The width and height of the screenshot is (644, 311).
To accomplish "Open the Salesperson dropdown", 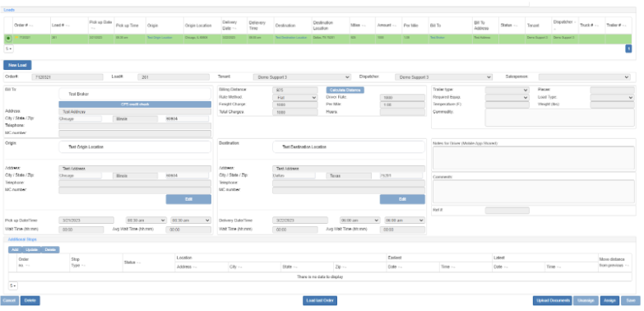I will tap(584, 77).
